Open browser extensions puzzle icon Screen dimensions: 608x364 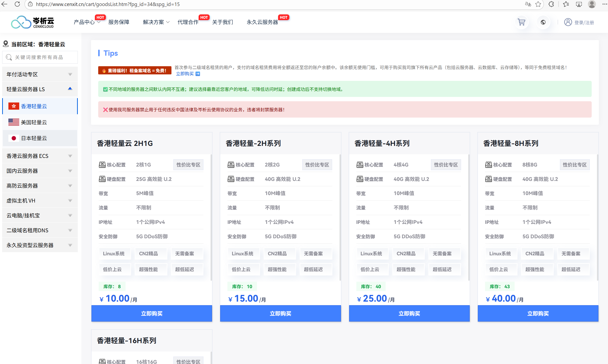pyautogui.click(x=551, y=4)
